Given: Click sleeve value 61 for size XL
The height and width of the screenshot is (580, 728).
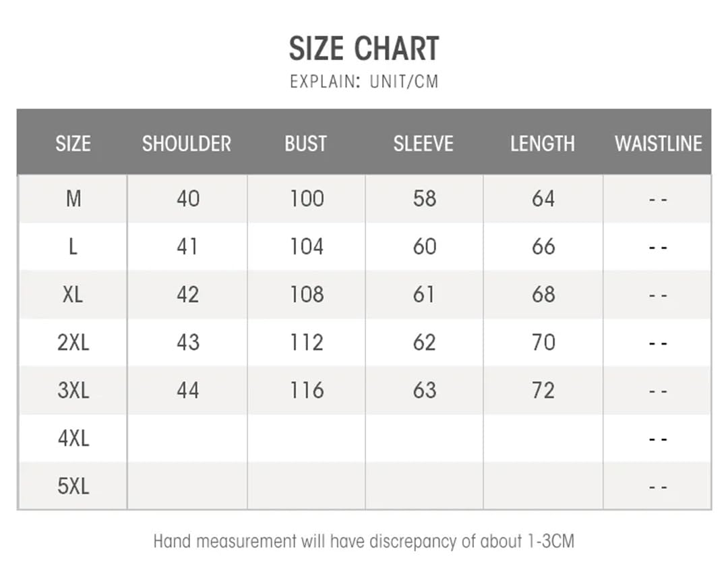Looking at the screenshot, I should [x=424, y=295].
